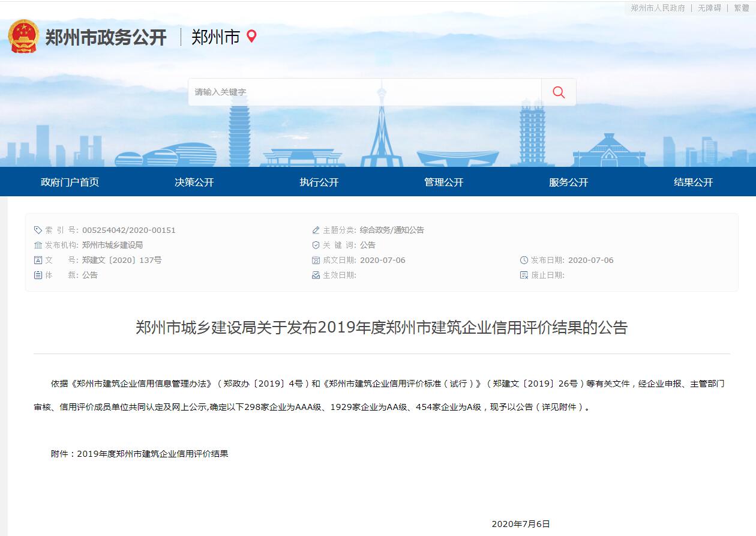Click the clock icon beside 发布日期
The height and width of the screenshot is (536, 756).
(524, 260)
